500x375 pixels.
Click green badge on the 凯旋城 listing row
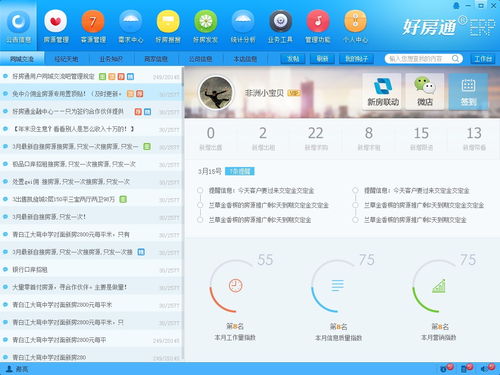(123, 199)
